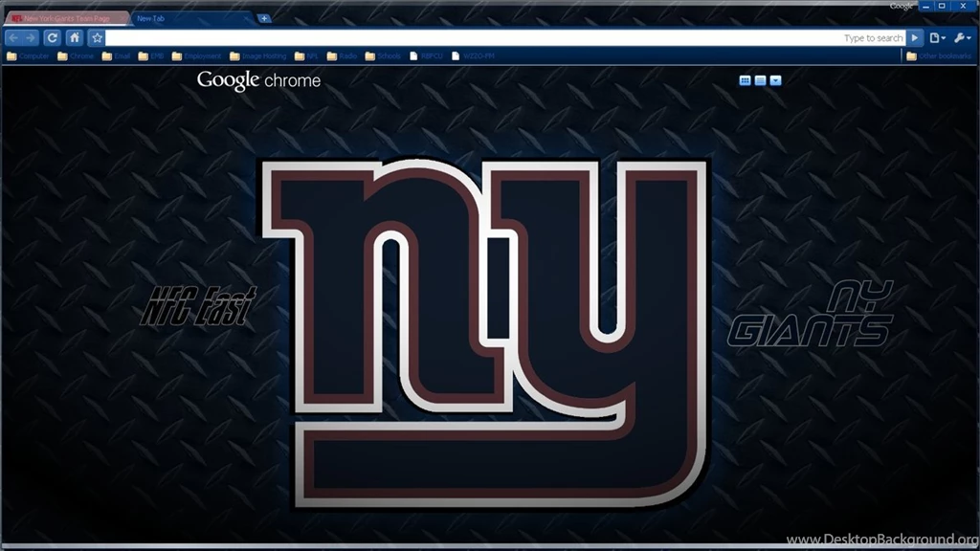Click the browser Back arrow button
Screen dimensions: 980x551
point(13,38)
